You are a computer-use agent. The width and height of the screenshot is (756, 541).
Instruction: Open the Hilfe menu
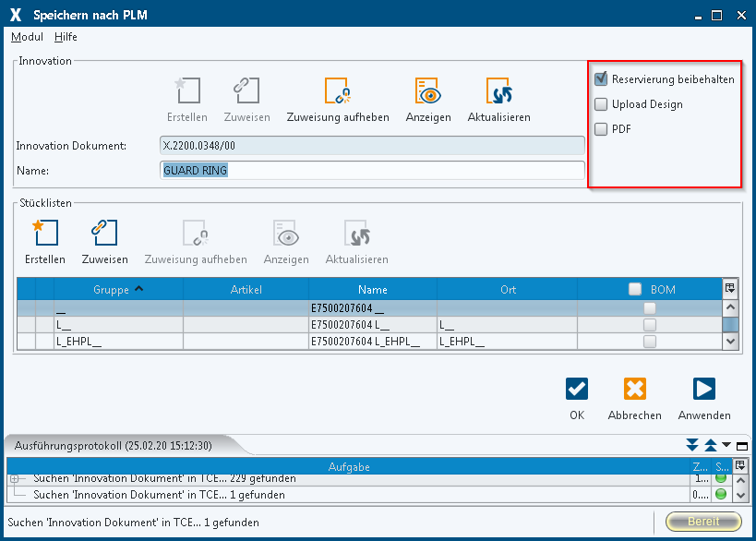66,37
